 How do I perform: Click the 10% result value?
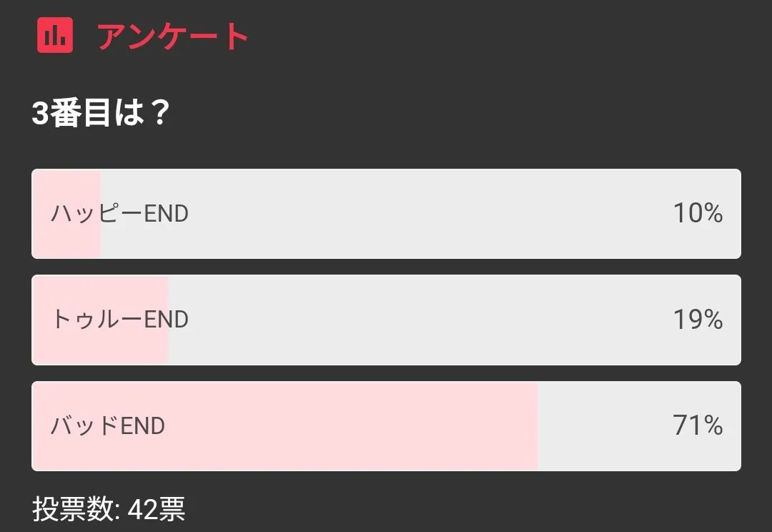[x=698, y=213]
